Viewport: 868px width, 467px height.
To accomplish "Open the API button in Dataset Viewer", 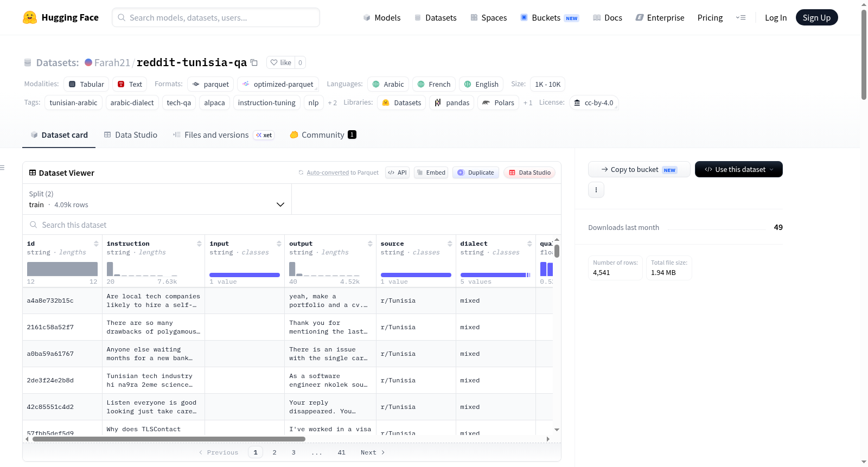I will click(397, 173).
